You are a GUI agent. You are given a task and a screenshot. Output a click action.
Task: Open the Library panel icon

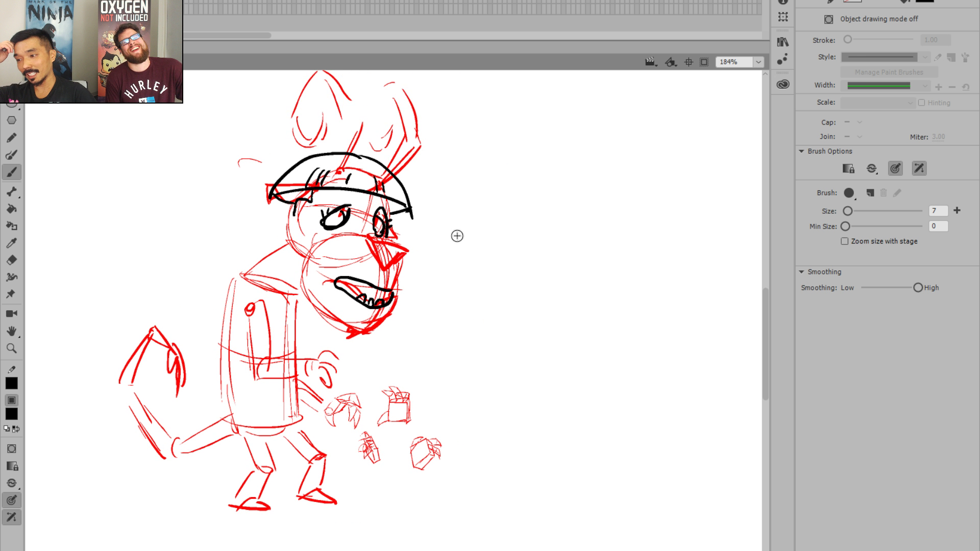point(782,42)
